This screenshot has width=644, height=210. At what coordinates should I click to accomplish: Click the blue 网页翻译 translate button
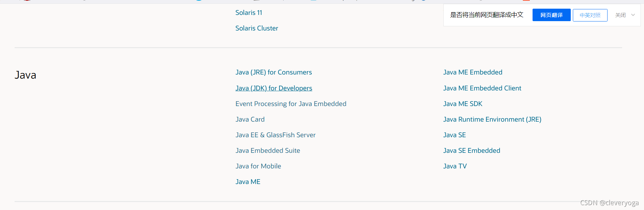tap(551, 15)
